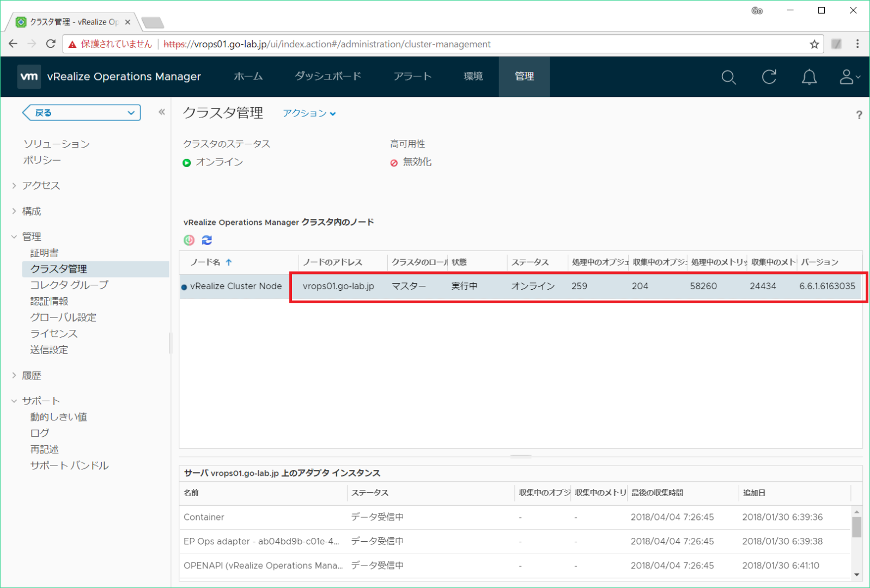Select the EP Ops adapter row
This screenshot has width=870, height=588.
coord(515,542)
